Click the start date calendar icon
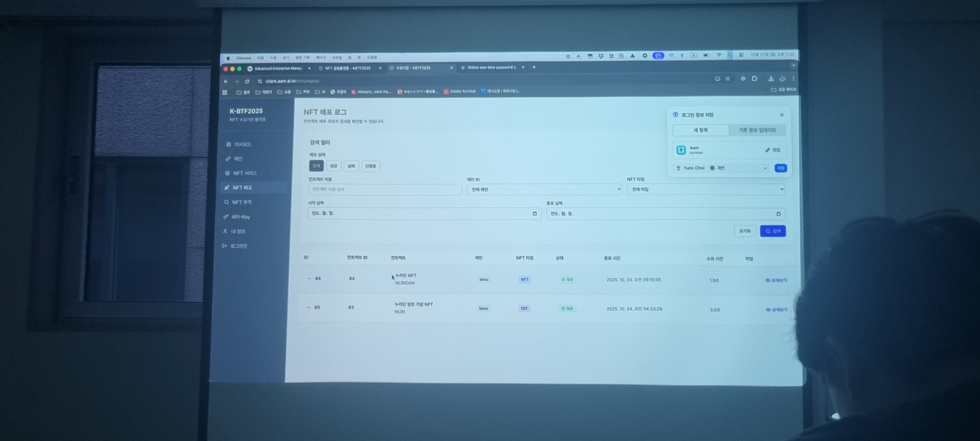The width and height of the screenshot is (980, 441). (x=534, y=214)
